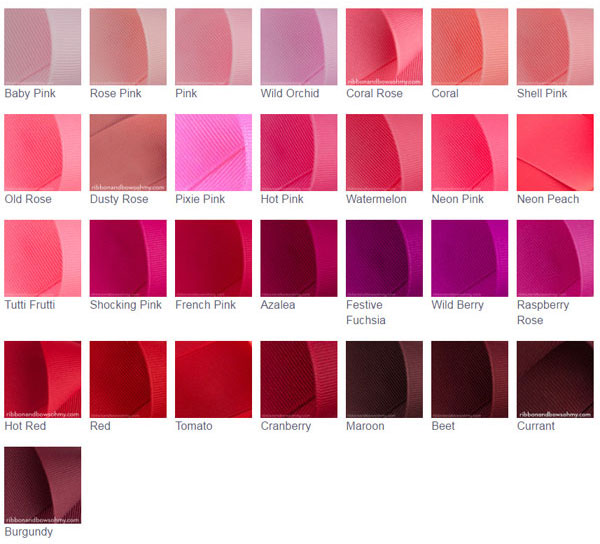The height and width of the screenshot is (544, 600).
Task: Open the Currant ribbon thumbnail
Action: pyautogui.click(x=555, y=379)
